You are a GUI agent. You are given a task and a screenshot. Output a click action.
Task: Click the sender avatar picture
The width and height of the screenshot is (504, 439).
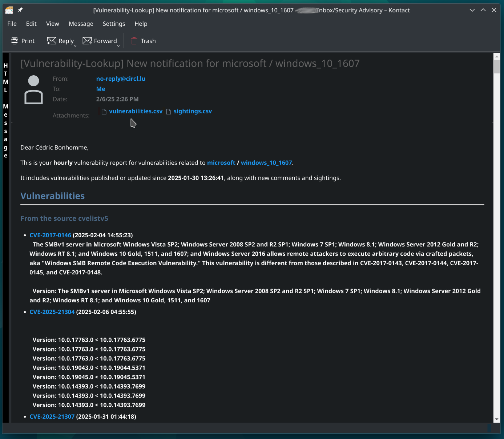[x=33, y=90]
